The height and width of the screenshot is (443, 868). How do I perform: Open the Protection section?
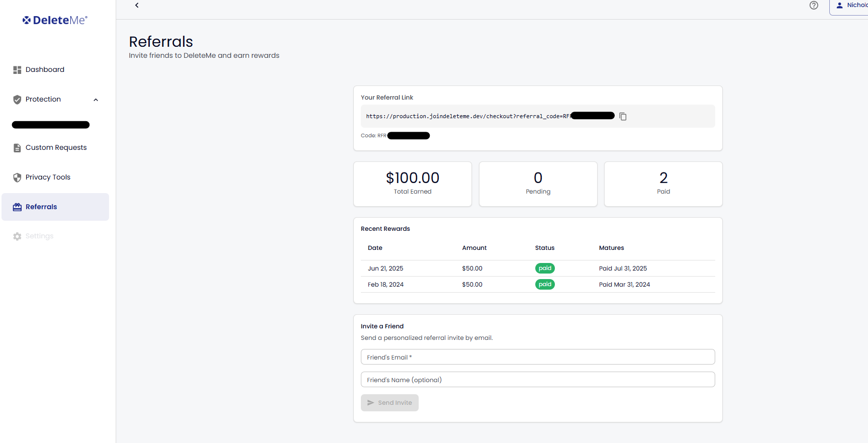pyautogui.click(x=55, y=100)
